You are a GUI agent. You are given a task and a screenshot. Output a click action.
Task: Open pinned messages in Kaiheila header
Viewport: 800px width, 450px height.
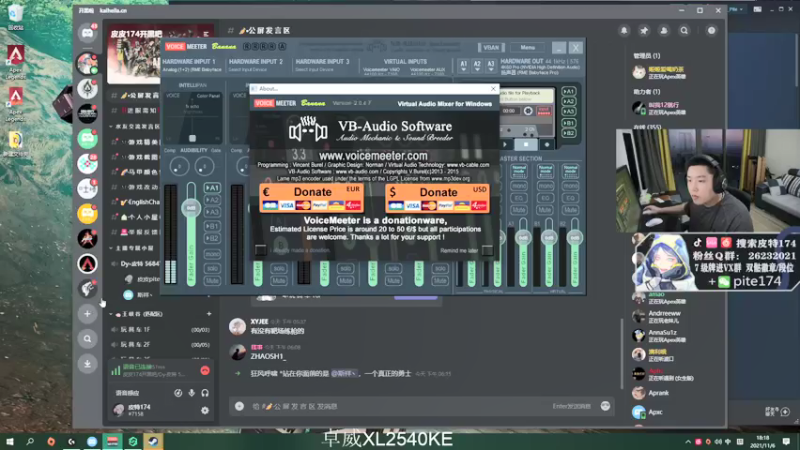[644, 31]
